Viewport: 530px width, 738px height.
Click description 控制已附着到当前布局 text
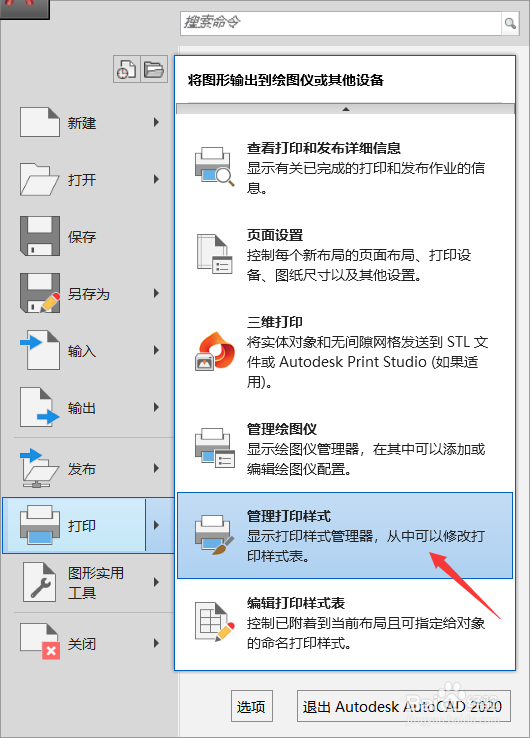pyautogui.click(x=367, y=633)
